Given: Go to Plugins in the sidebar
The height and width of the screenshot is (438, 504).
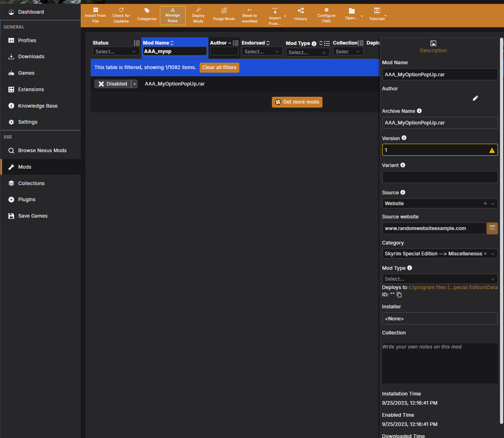Looking at the screenshot, I should pyautogui.click(x=27, y=200).
